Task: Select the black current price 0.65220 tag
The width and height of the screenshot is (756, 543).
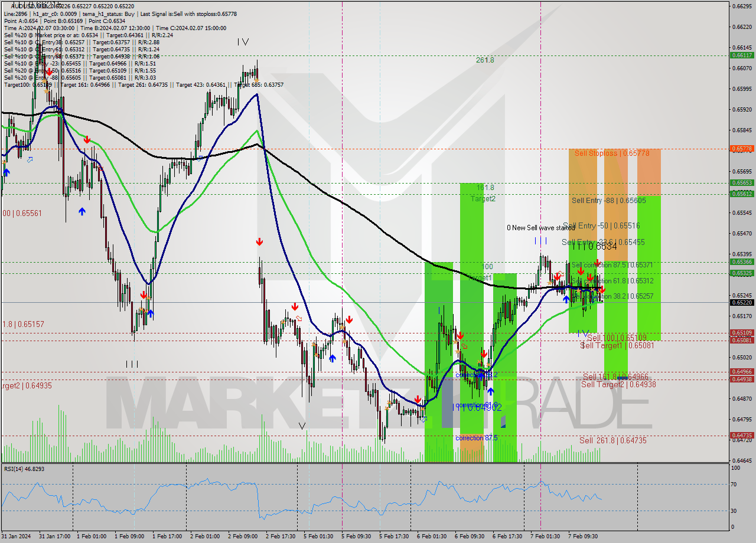Action: (741, 302)
